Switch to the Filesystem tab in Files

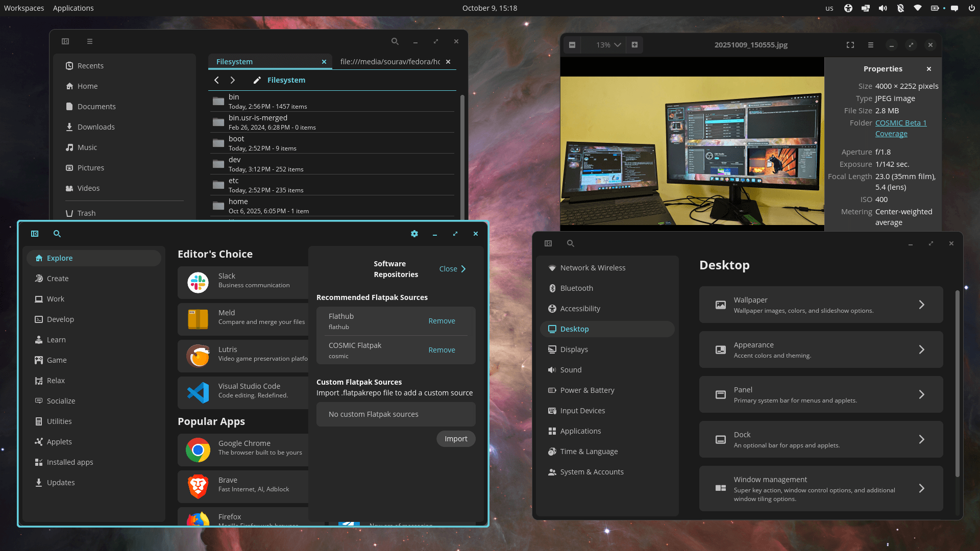pos(234,61)
